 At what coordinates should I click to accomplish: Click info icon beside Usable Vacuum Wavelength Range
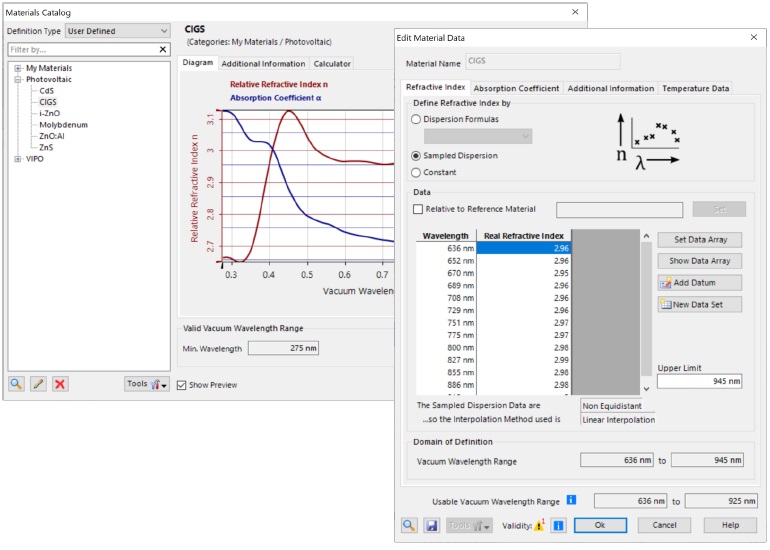click(x=571, y=500)
